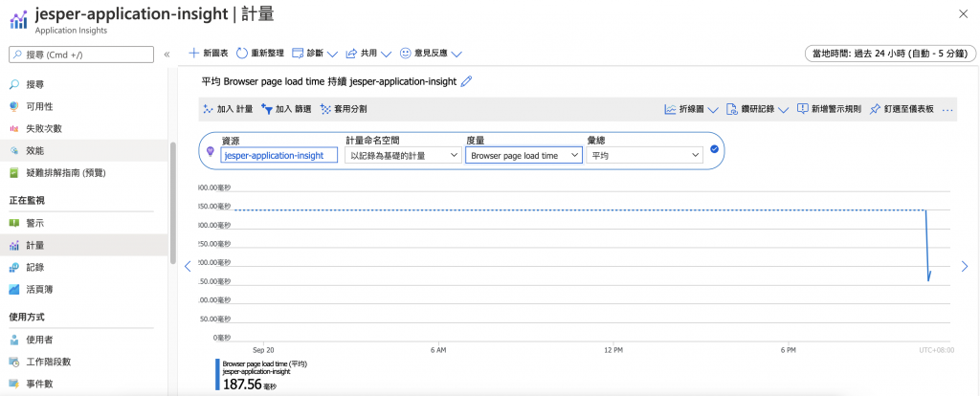Image resolution: width=980 pixels, height=396 pixels.
Task: Open 警示 in the sidebar
Action: click(x=35, y=223)
